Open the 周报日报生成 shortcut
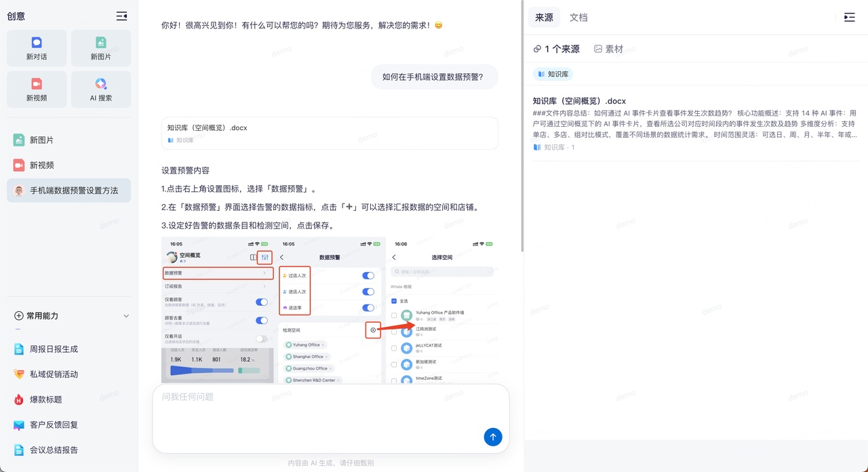Image resolution: width=868 pixels, height=472 pixels. click(x=54, y=349)
